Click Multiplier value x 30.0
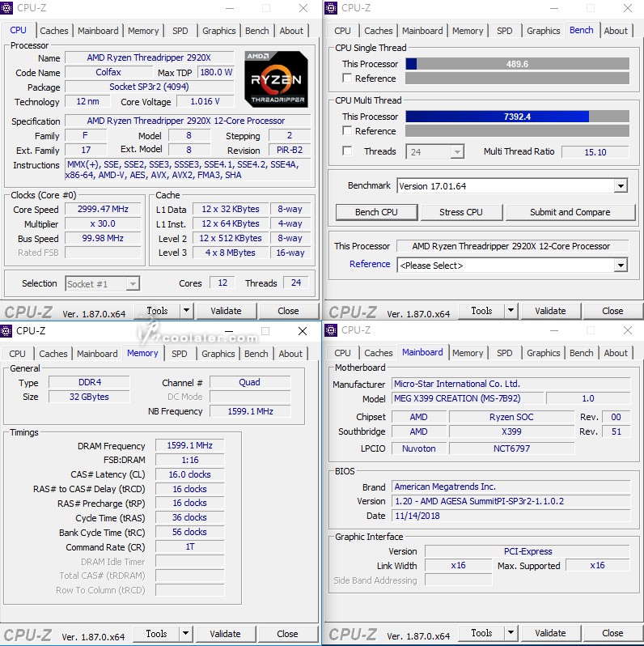 click(x=103, y=223)
